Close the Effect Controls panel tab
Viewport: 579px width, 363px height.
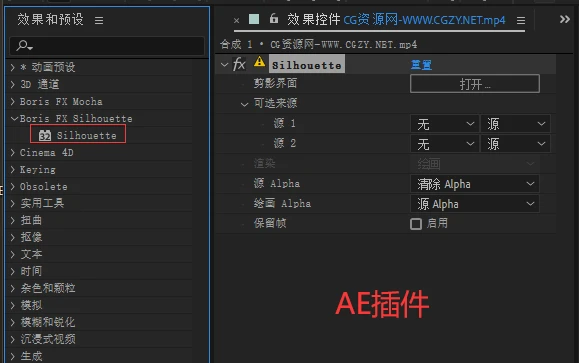click(236, 21)
